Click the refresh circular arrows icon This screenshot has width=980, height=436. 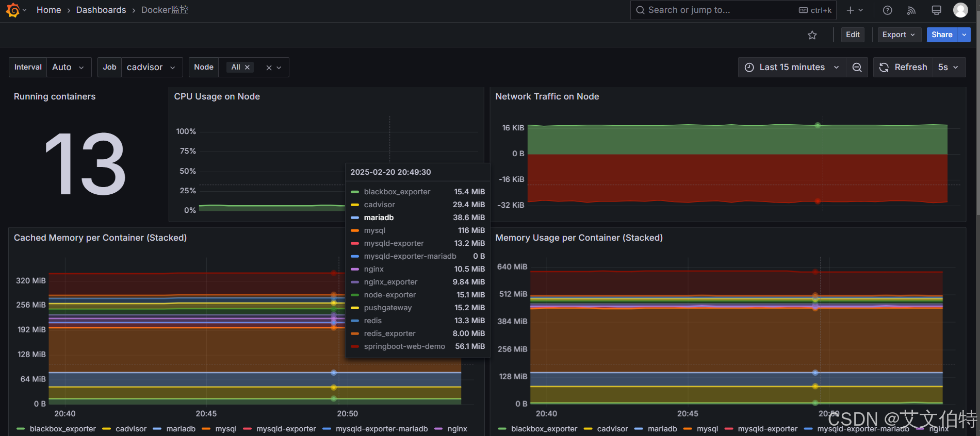(884, 68)
